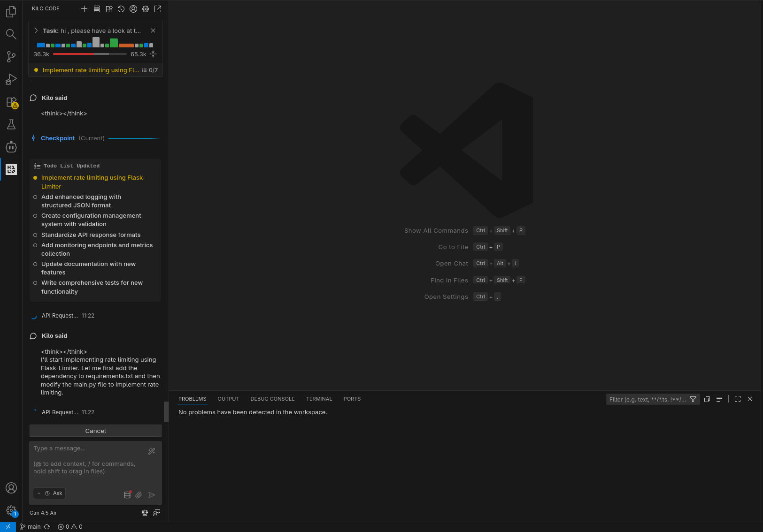Start a new Kilo Code task with plus icon
The width and height of the screenshot is (763, 532).
point(85,9)
